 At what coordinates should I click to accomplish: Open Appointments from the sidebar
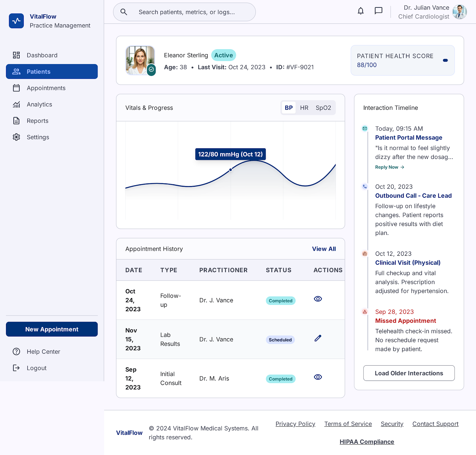tap(52, 88)
